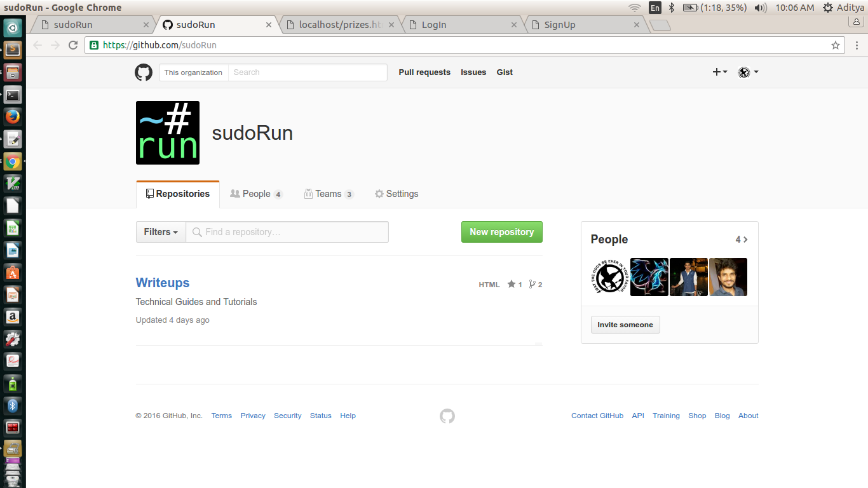Switch to localhost/prizes browser tab
Screen dimensions: 868x488
click(341, 25)
